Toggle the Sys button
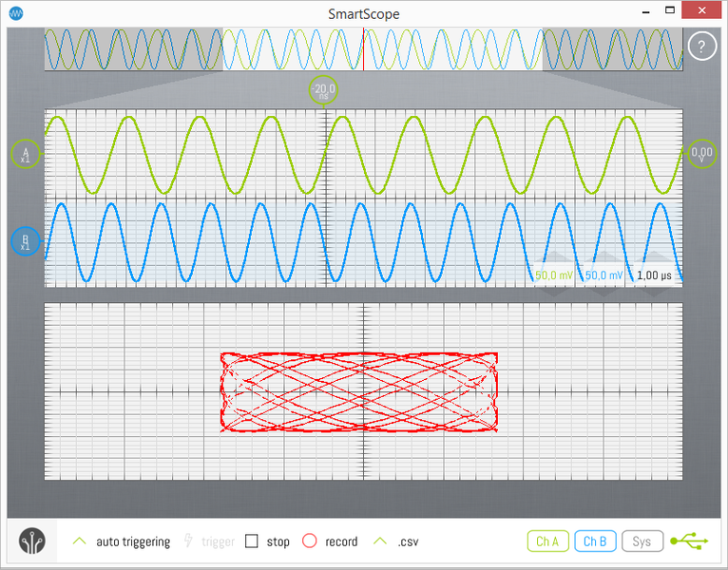 642,541
